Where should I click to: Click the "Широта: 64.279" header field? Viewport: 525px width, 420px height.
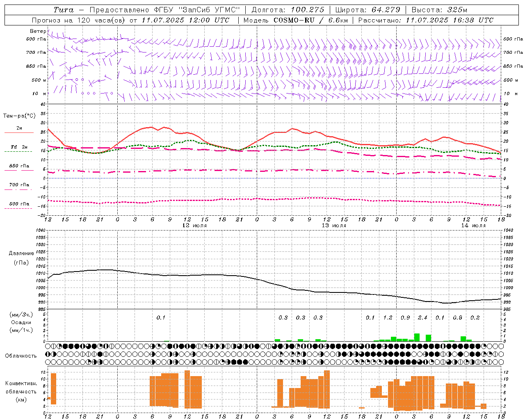pos(367,10)
